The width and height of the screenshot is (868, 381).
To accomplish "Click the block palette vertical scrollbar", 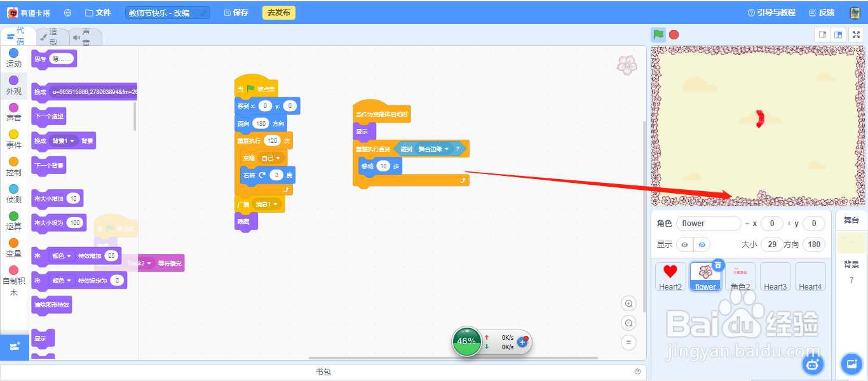I will (x=134, y=116).
